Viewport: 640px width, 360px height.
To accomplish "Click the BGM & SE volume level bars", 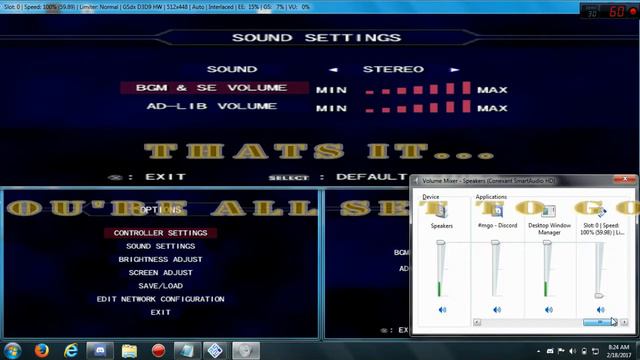I will (418, 88).
